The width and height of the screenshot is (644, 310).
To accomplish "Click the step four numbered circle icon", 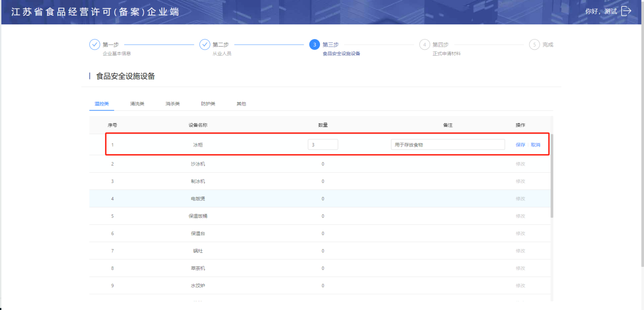I will tap(424, 45).
